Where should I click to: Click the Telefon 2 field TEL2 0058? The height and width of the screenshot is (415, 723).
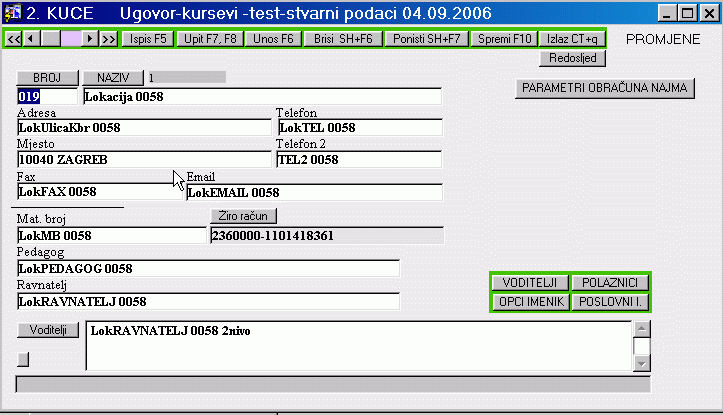[359, 160]
